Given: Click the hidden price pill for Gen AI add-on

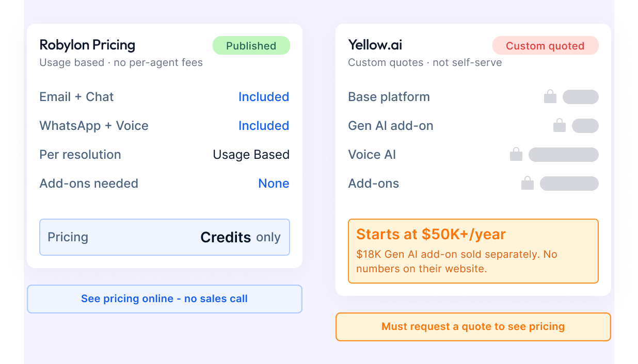Looking at the screenshot, I should tap(585, 126).
